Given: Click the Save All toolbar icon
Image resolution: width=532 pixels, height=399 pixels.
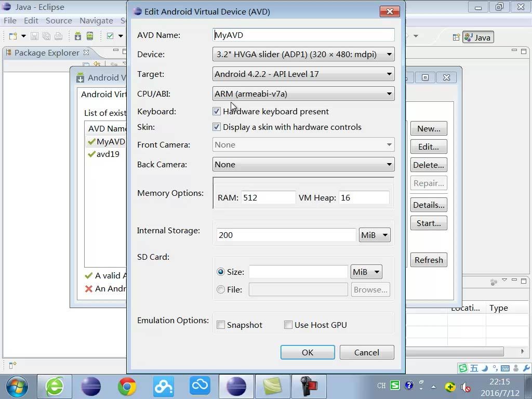Looking at the screenshot, I should [46, 36].
